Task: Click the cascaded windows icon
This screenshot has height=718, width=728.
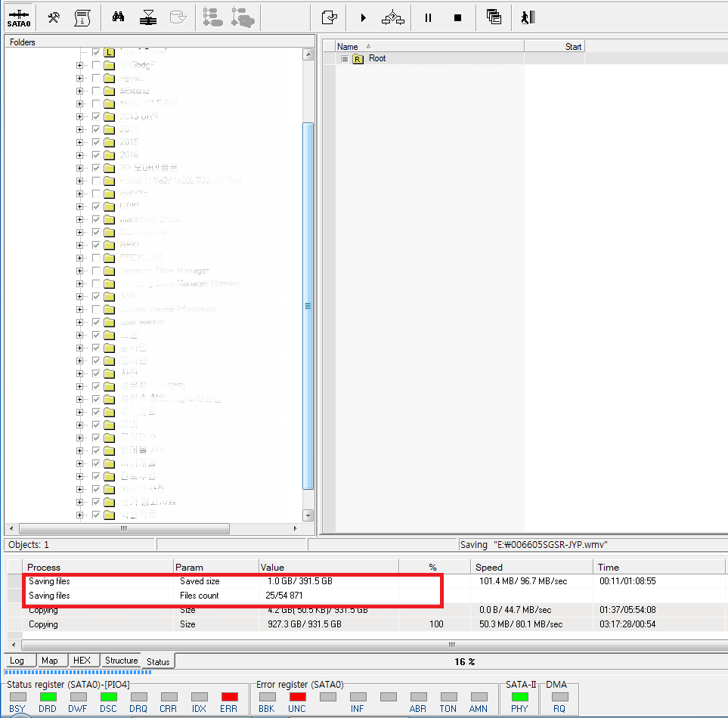Action: tap(494, 17)
